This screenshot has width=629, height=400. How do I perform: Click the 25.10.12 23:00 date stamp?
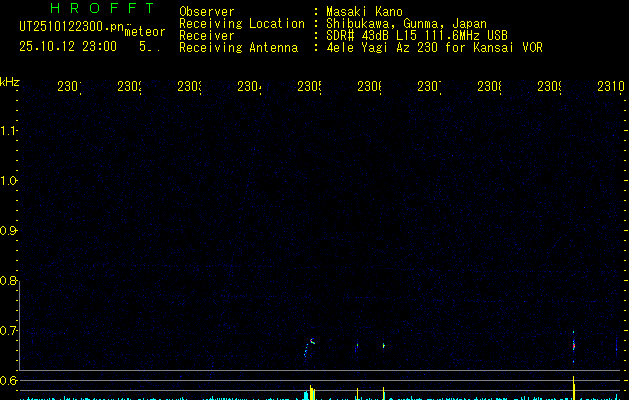[x=68, y=46]
